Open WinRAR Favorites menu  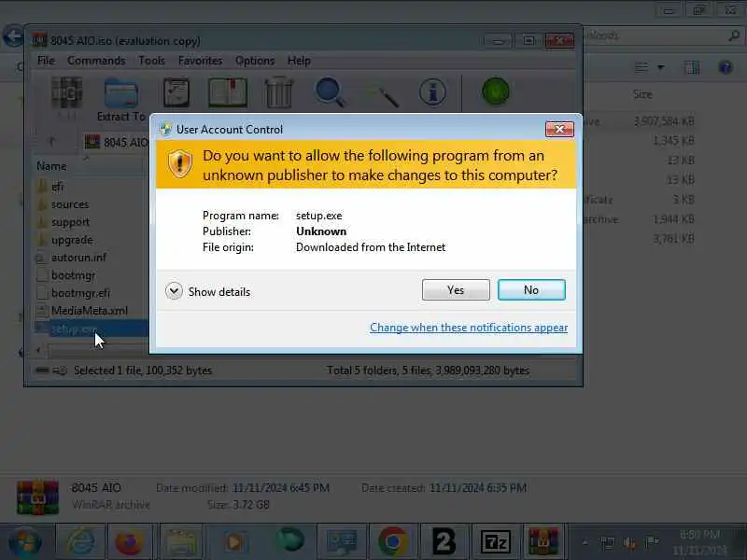pyautogui.click(x=200, y=61)
